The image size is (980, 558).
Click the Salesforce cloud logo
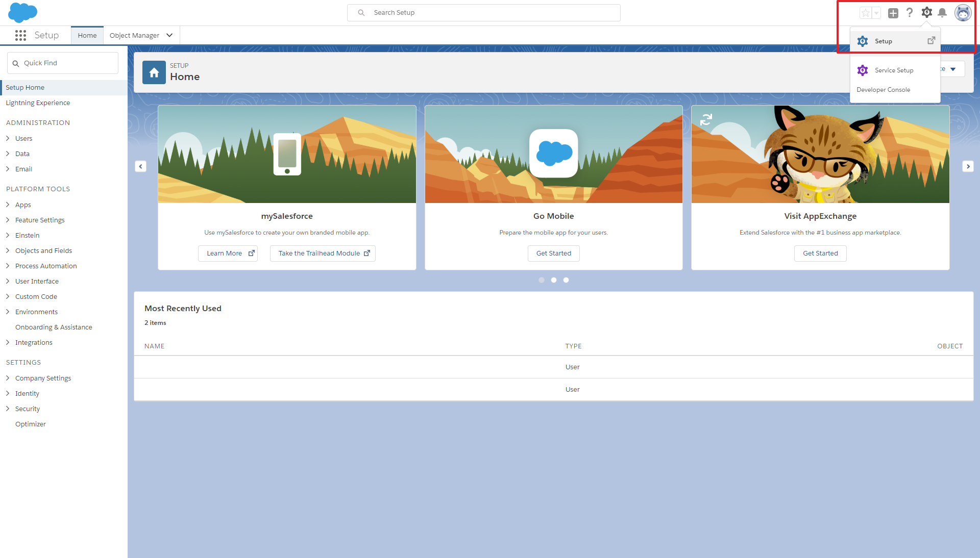[22, 12]
